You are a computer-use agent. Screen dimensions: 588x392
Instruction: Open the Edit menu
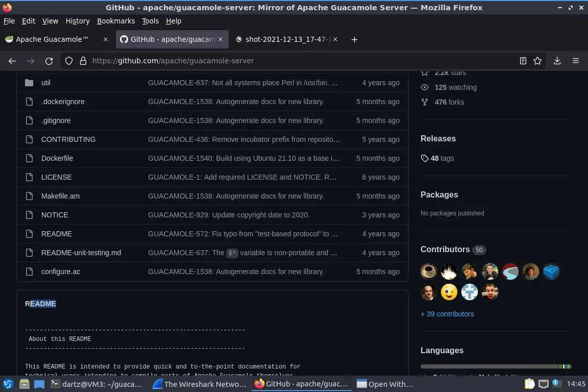(x=29, y=21)
